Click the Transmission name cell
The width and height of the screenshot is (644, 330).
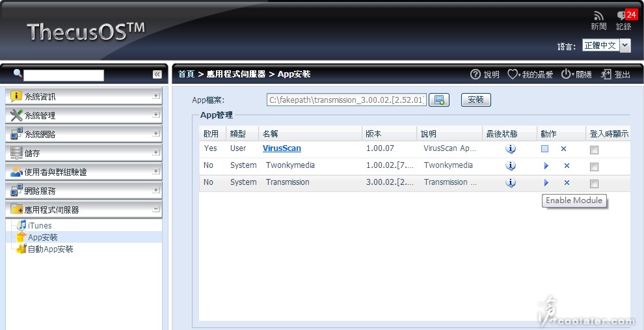click(x=288, y=182)
